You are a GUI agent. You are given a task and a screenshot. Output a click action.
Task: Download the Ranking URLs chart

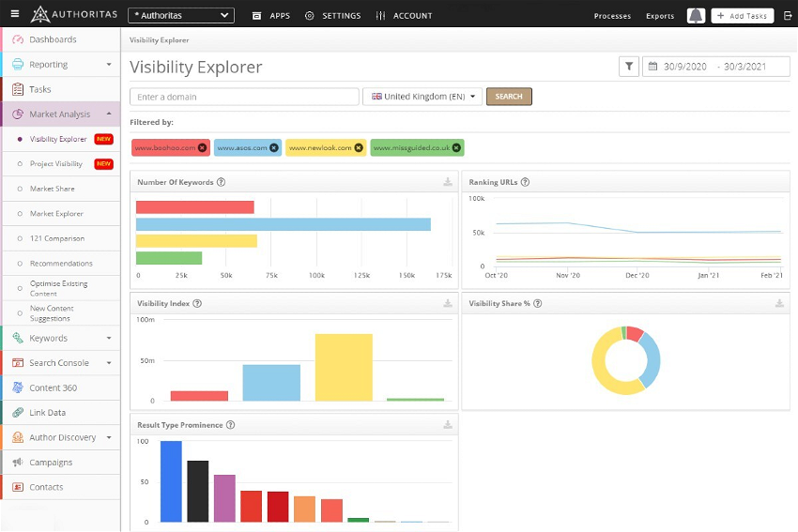point(779,183)
